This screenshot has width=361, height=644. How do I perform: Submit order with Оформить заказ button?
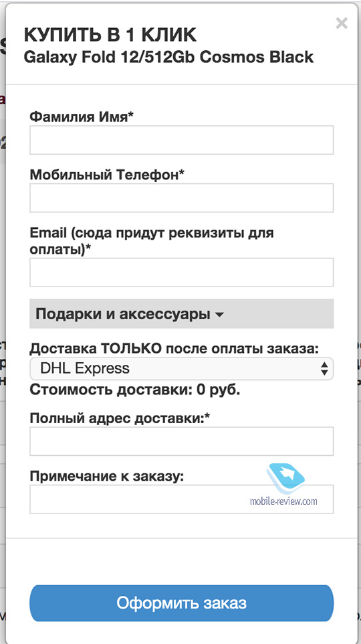[181, 603]
